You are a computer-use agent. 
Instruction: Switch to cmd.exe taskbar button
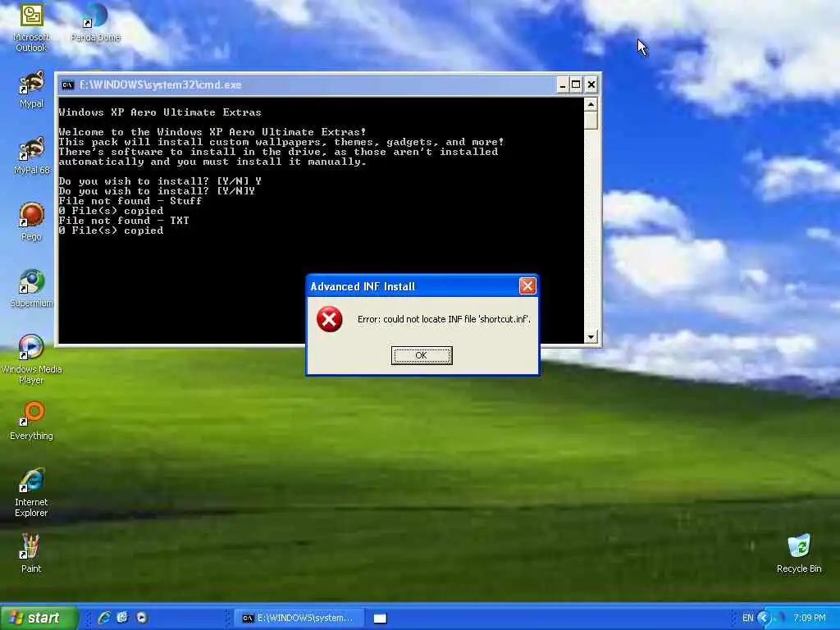299,619
